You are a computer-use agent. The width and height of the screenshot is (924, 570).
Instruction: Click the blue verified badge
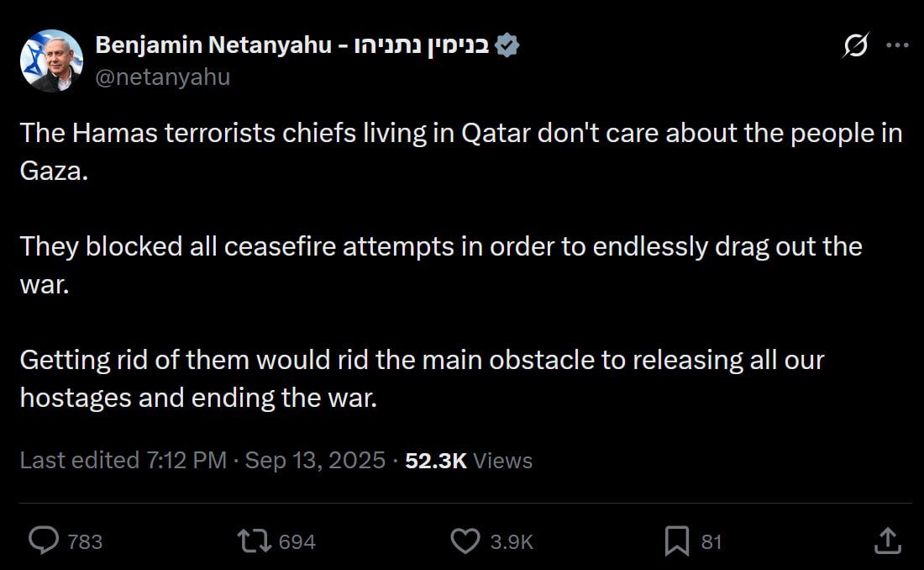pyautogui.click(x=507, y=45)
